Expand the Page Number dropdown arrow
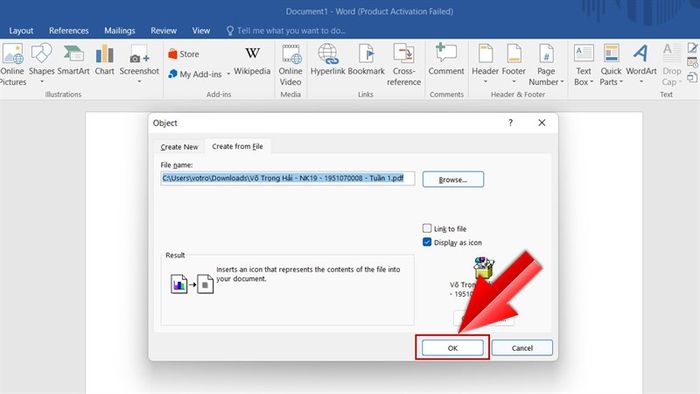The image size is (700, 394). [562, 82]
